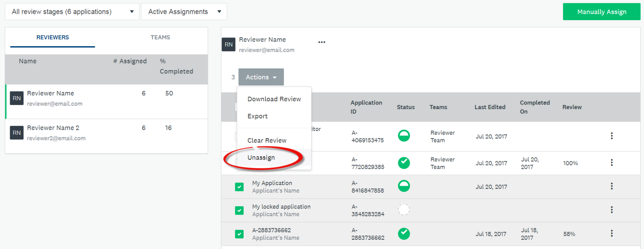Open row options for My locked application
This screenshot has width=644, height=249.
click(612, 210)
